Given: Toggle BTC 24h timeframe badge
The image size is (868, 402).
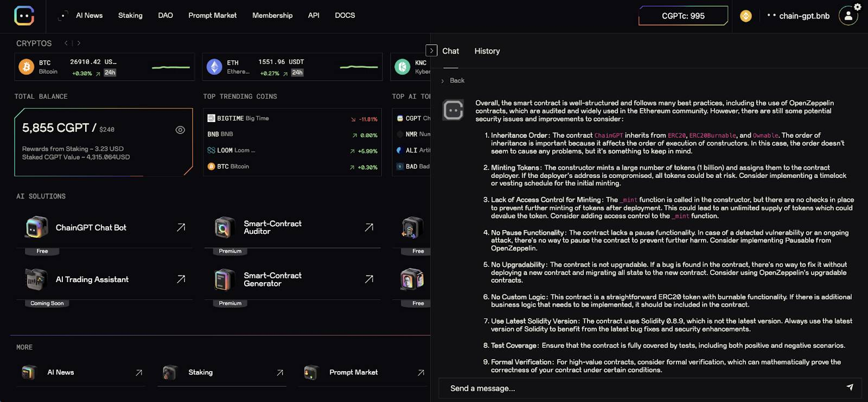Looking at the screenshot, I should pos(110,73).
